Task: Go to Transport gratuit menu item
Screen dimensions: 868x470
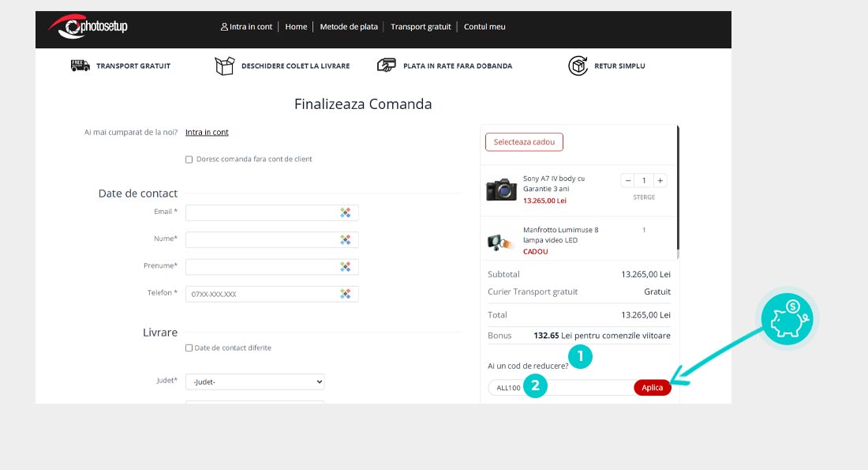Action: click(421, 27)
